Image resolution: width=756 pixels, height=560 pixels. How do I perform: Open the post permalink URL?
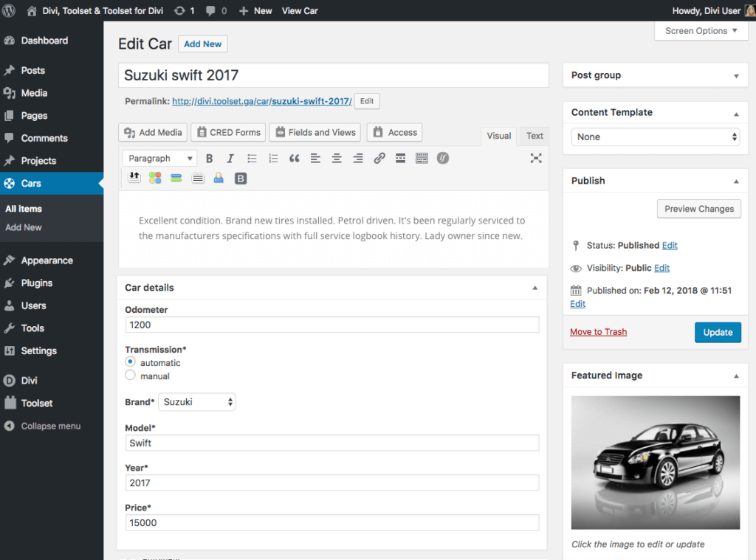(262, 101)
